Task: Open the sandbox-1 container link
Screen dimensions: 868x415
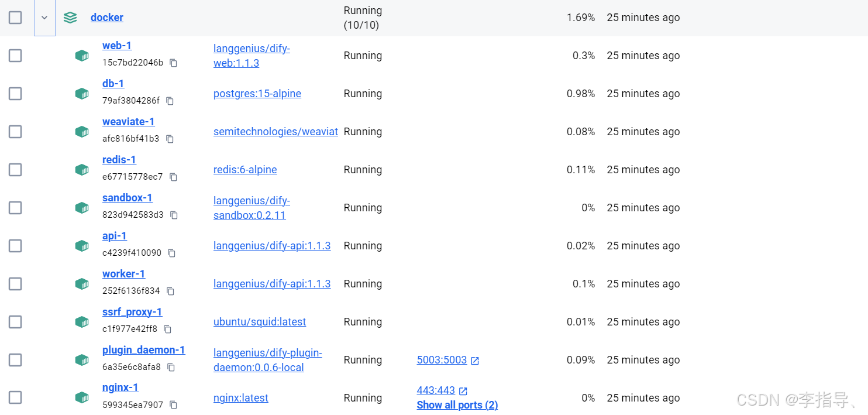Action: [128, 198]
